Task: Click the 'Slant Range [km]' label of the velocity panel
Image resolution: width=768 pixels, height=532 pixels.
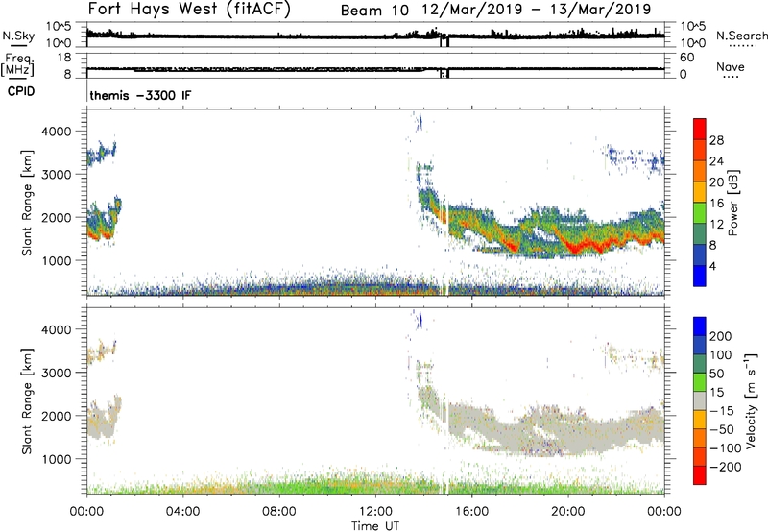Action: pyautogui.click(x=27, y=400)
